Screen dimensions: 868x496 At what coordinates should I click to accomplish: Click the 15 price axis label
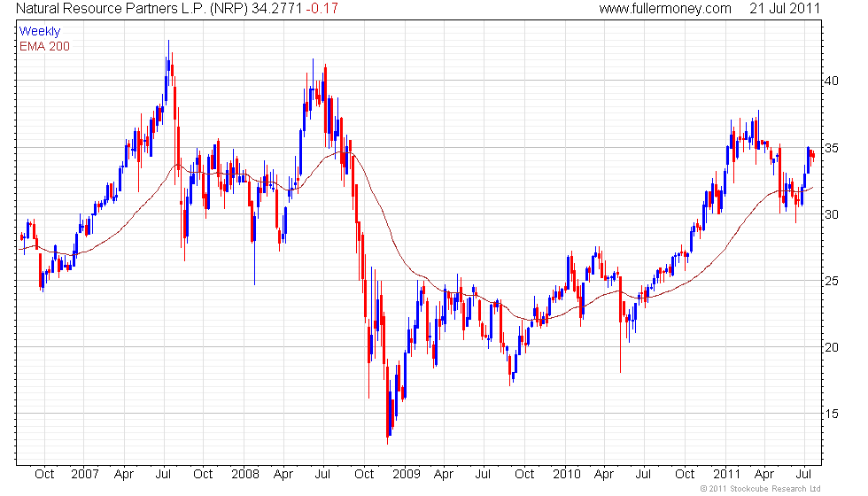tap(831, 414)
